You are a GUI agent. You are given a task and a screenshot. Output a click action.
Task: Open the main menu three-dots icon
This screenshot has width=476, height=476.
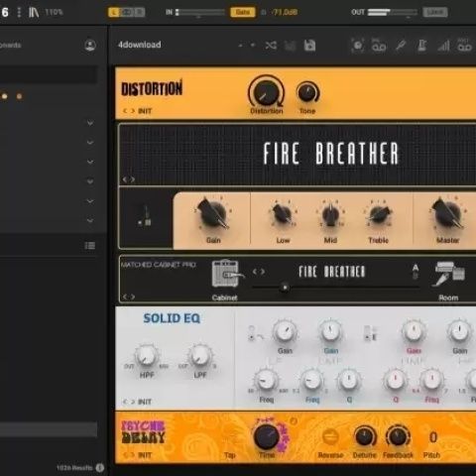19,12
